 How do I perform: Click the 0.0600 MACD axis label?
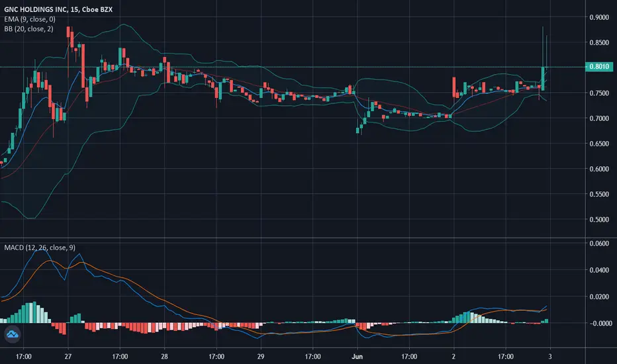599,244
